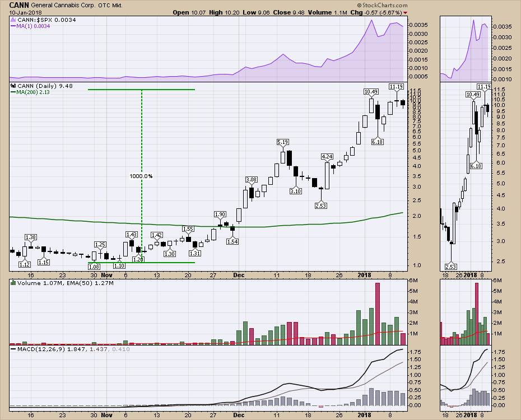Click the 3.10 low price label
Screen dimensions: 521x420
(x=295, y=191)
